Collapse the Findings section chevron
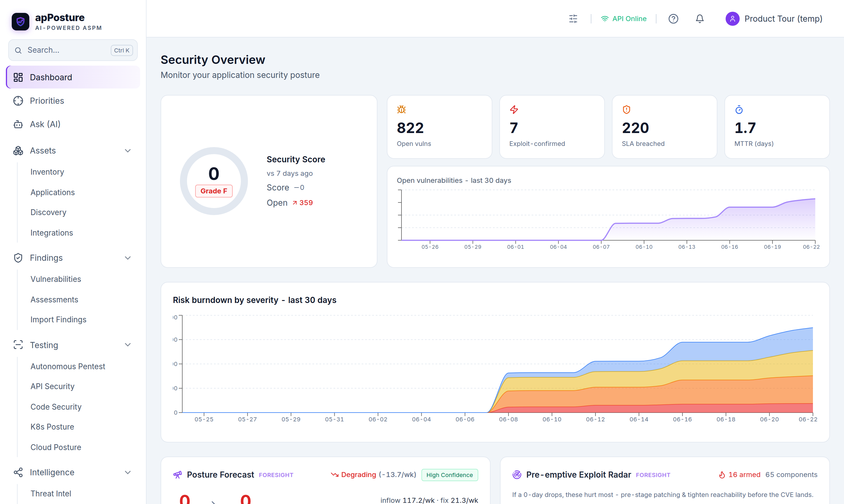The height and width of the screenshot is (504, 844). click(x=128, y=258)
